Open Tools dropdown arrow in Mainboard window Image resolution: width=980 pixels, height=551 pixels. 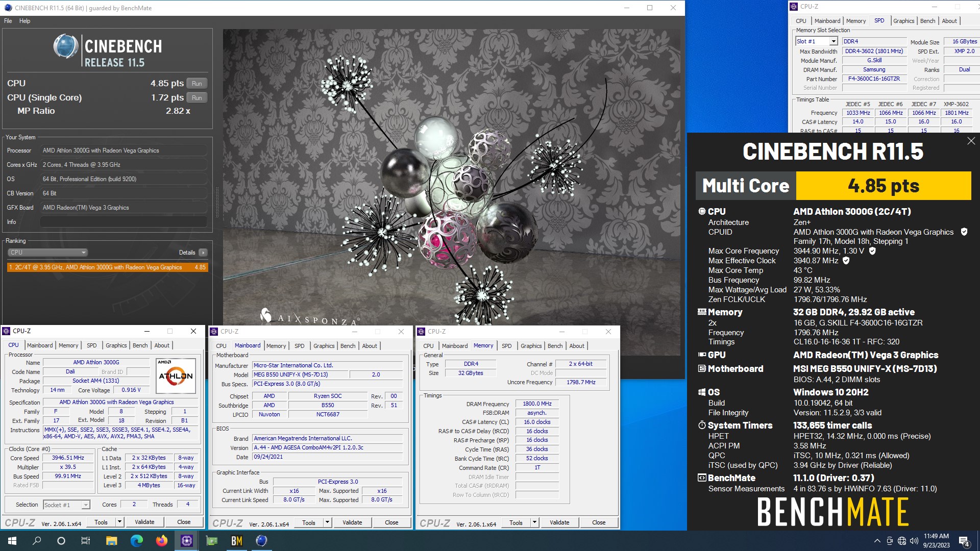(327, 522)
